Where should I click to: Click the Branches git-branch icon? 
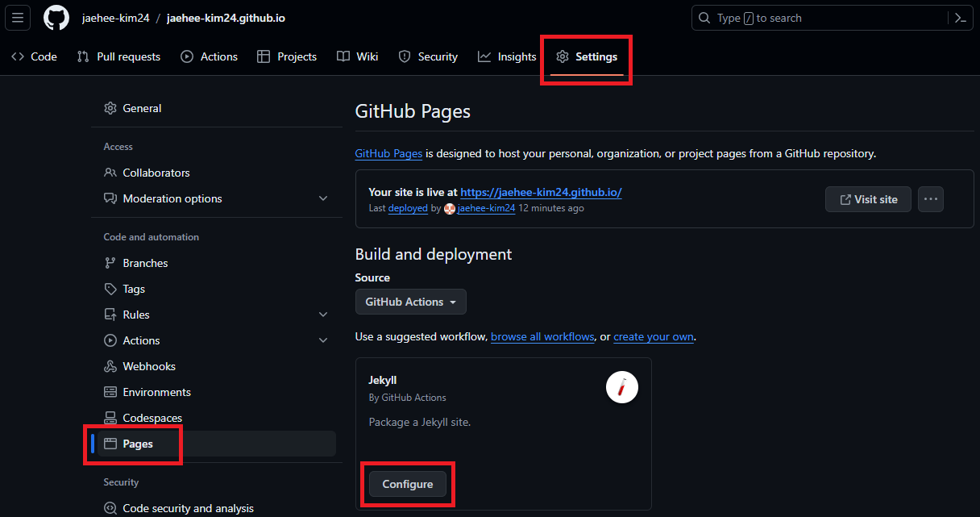pyautogui.click(x=110, y=263)
